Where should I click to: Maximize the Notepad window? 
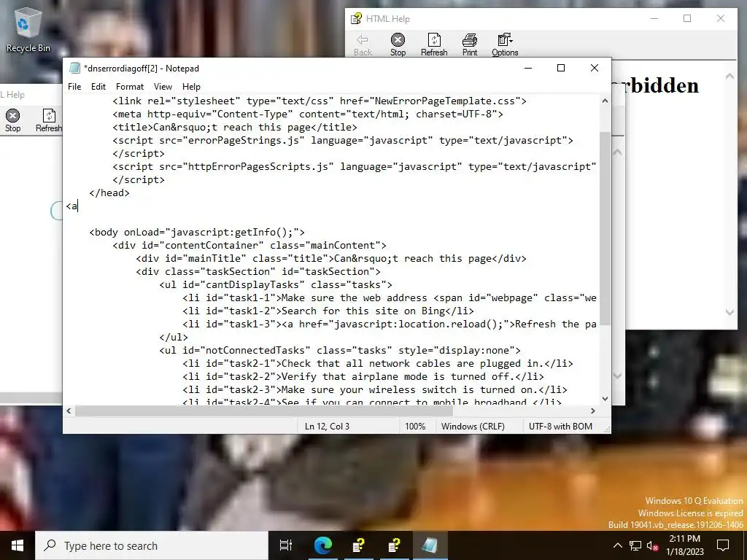(561, 68)
